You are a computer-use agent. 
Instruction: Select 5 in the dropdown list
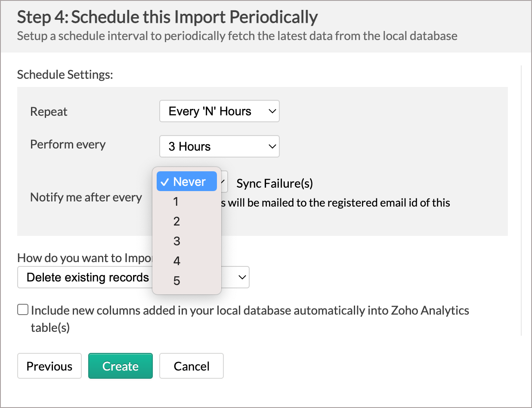tap(176, 281)
